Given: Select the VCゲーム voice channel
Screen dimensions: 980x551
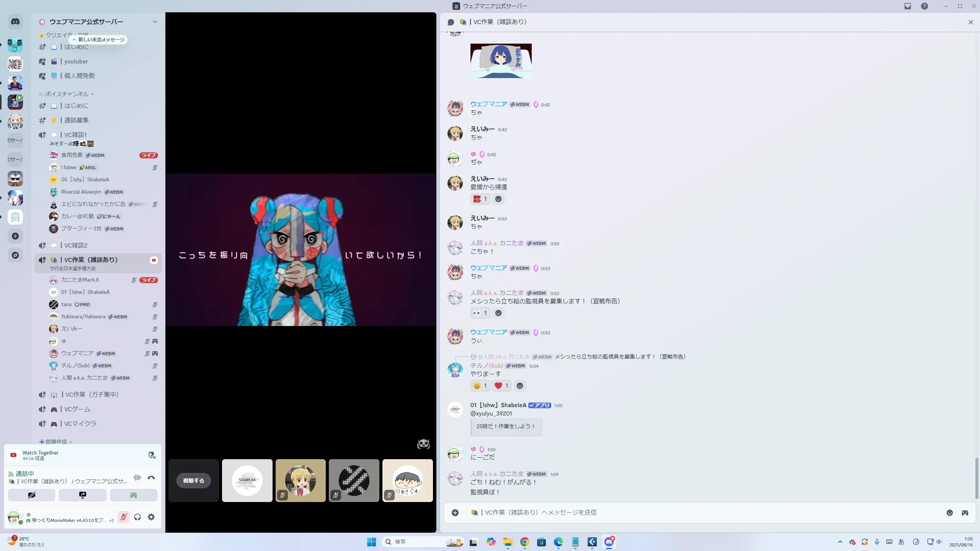Looking at the screenshot, I should pyautogui.click(x=77, y=409).
